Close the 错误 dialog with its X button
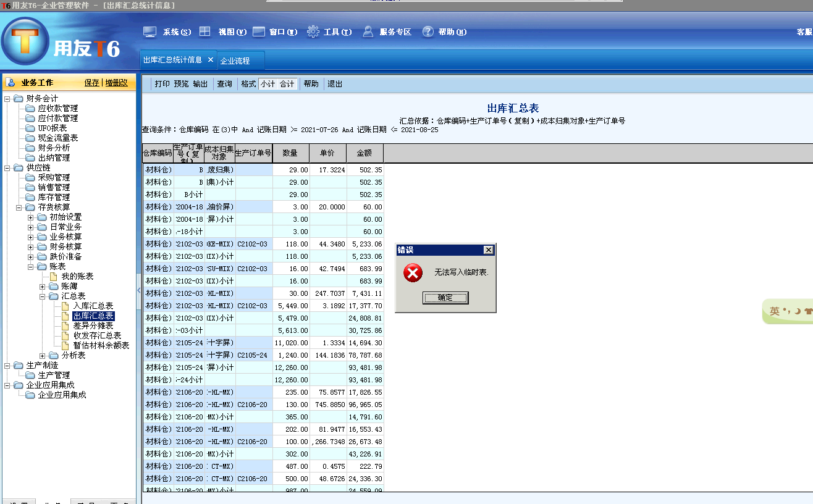 (489, 250)
